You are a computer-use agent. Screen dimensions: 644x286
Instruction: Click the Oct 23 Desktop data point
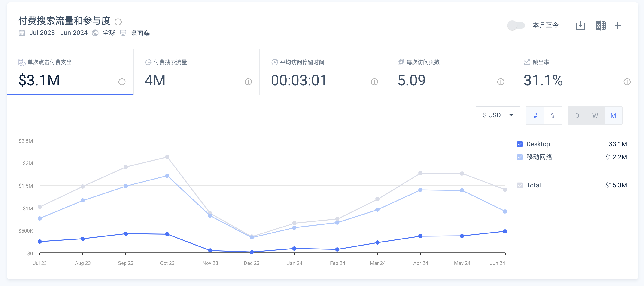[x=167, y=234]
